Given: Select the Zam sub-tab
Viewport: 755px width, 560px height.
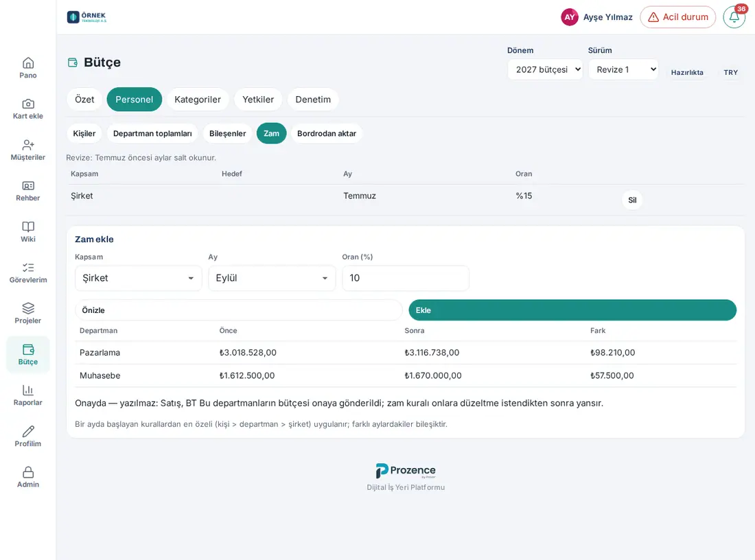Looking at the screenshot, I should pyautogui.click(x=272, y=133).
